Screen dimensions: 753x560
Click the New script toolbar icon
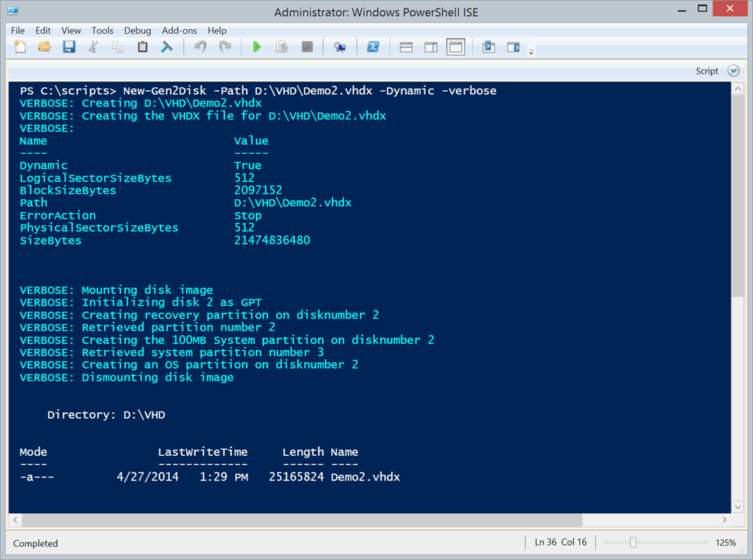coord(20,47)
